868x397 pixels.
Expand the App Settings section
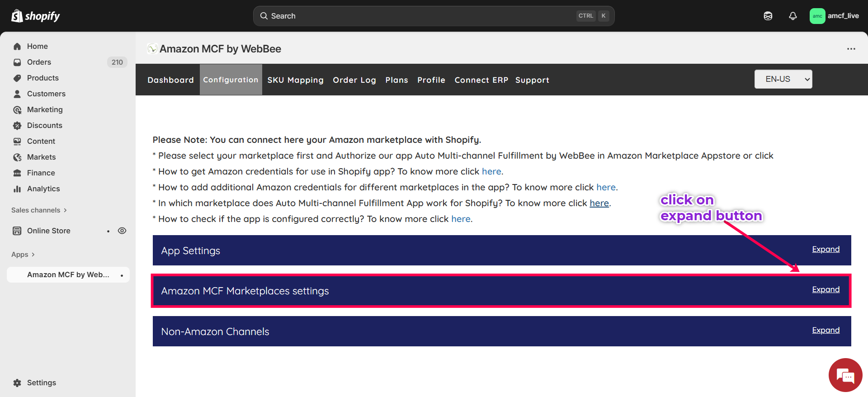tap(826, 249)
